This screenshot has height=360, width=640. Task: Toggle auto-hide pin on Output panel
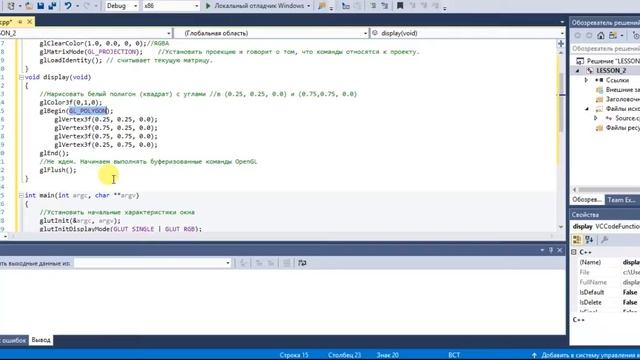pyautogui.click(x=551, y=250)
